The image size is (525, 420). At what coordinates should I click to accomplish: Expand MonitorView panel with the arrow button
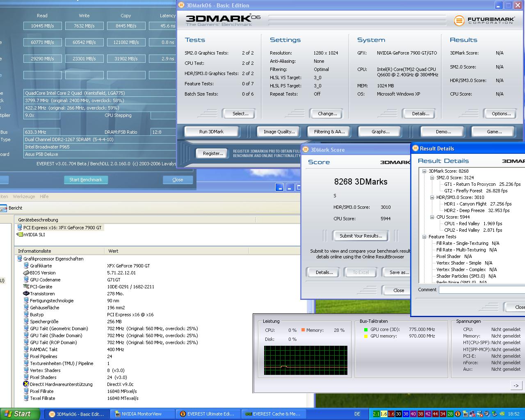point(516,385)
